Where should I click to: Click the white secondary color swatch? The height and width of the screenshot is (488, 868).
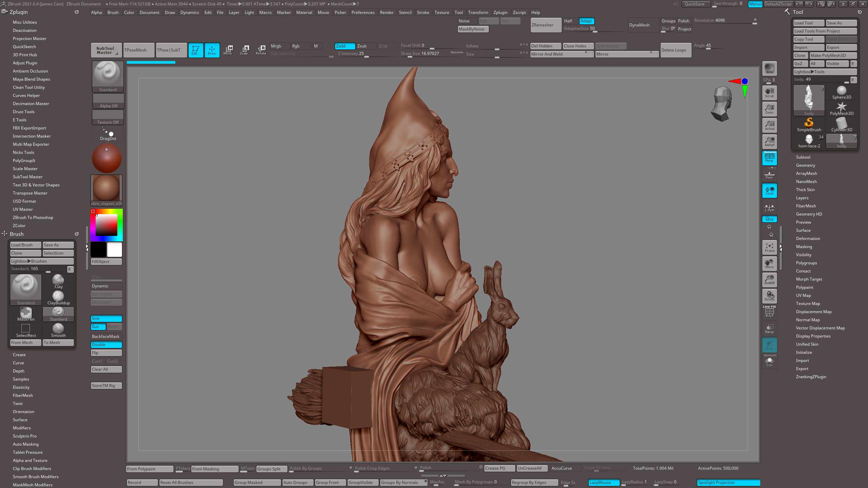[x=115, y=250]
